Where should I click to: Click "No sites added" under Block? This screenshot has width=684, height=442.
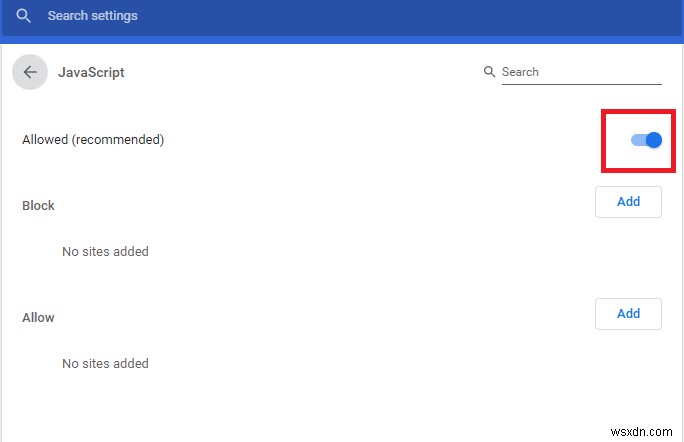tap(105, 252)
